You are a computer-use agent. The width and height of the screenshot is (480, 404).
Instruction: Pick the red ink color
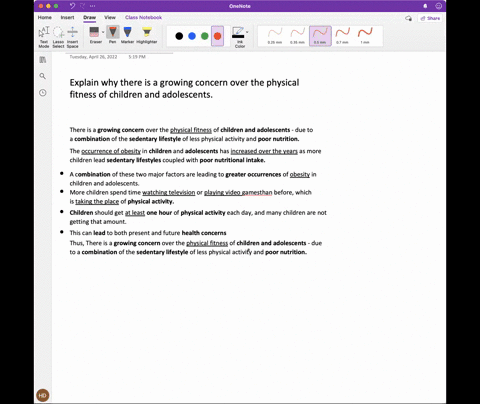[x=217, y=36]
